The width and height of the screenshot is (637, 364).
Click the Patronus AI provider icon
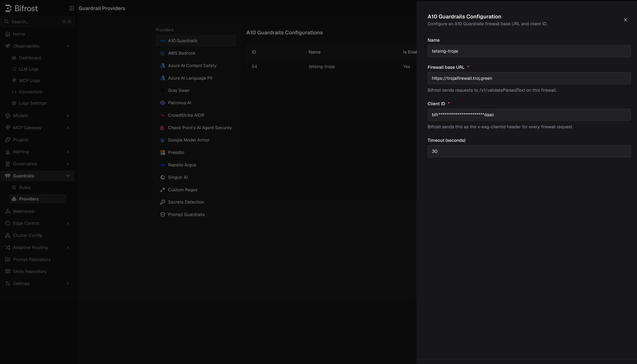[162, 103]
